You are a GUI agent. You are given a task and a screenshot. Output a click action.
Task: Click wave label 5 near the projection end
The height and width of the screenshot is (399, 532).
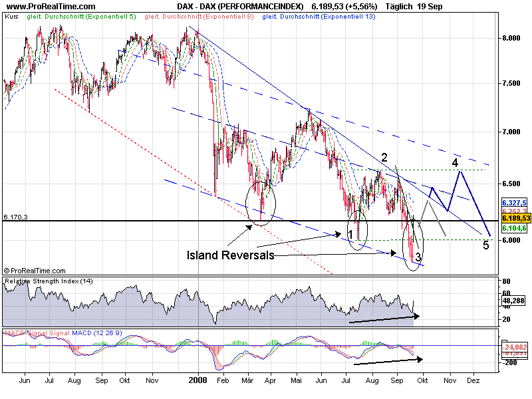tap(485, 245)
